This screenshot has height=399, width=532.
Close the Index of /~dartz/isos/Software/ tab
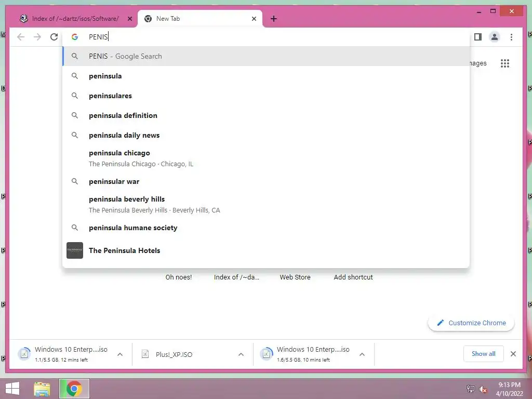[x=129, y=19]
